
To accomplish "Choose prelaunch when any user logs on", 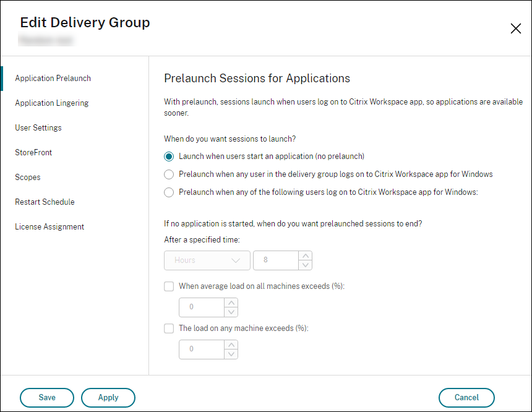I will pos(169,174).
